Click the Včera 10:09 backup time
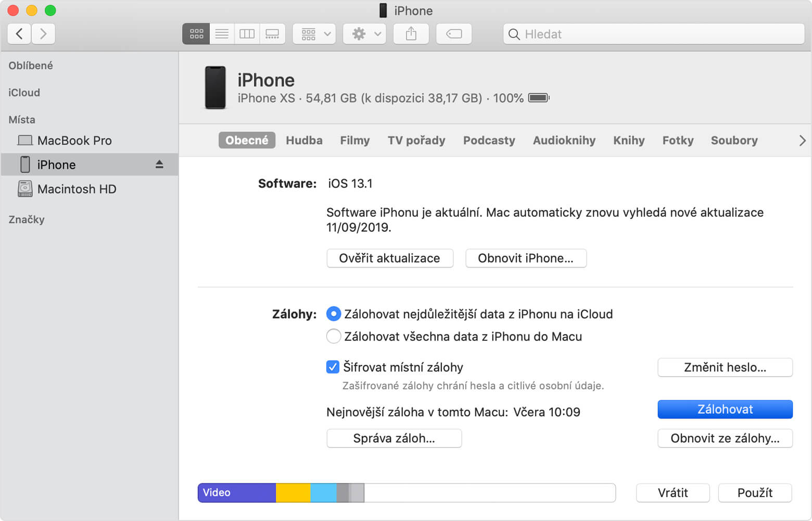The width and height of the screenshot is (812, 521). click(x=547, y=412)
